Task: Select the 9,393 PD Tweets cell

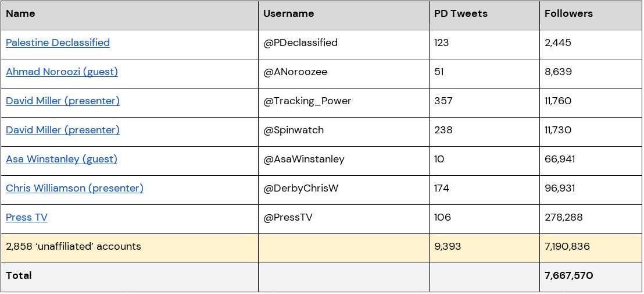Action: tap(448, 247)
